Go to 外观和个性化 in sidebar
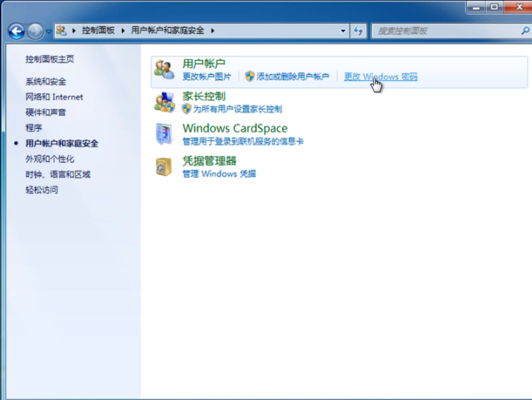The height and width of the screenshot is (400, 532). 50,159
